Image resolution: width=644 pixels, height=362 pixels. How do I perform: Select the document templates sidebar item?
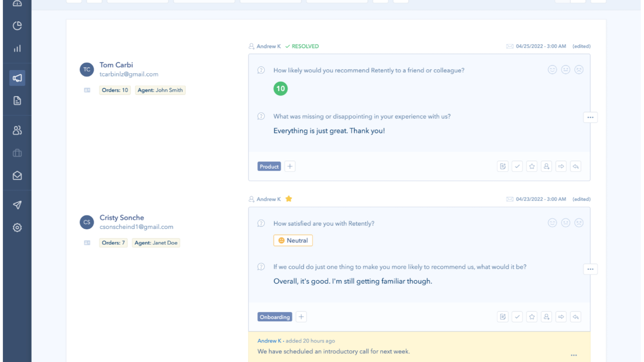[x=17, y=101]
